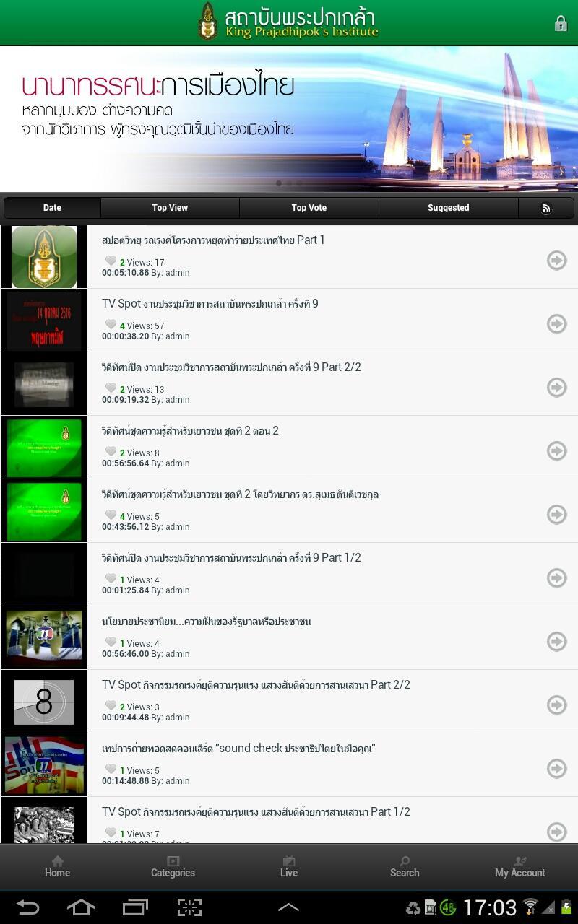Open the 00:56:46.00 video thumbnail

(44, 638)
